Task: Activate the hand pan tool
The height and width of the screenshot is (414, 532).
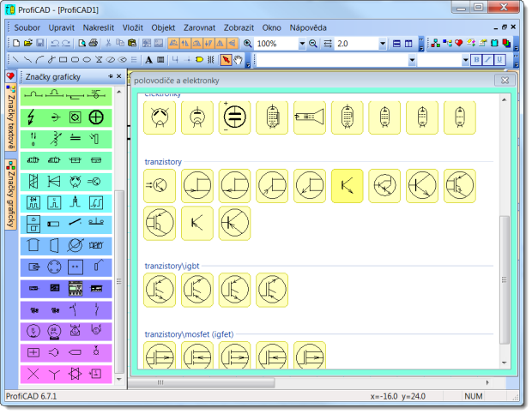Action: tap(239, 60)
